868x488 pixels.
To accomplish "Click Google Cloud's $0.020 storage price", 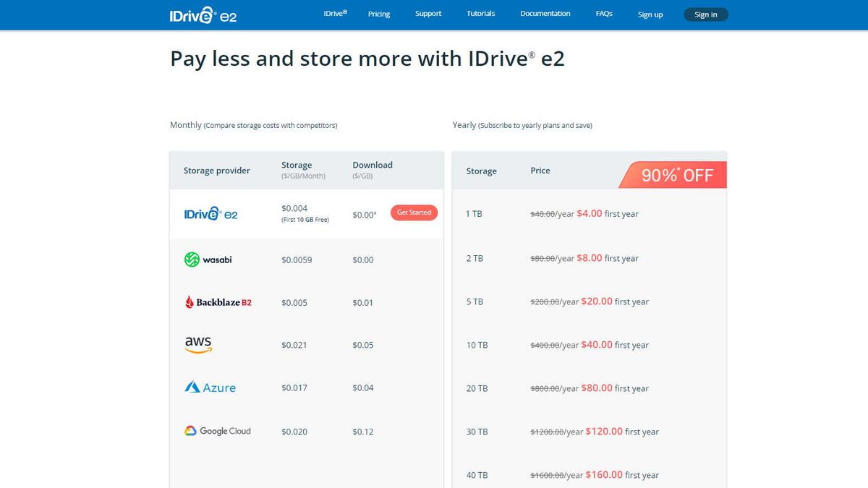I will pos(294,432).
